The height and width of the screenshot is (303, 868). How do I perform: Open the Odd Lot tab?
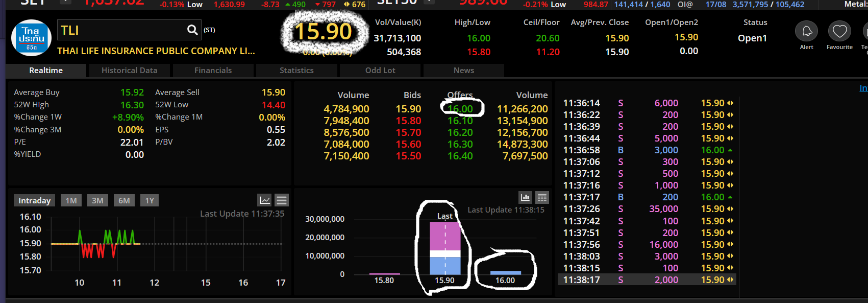[380, 71]
